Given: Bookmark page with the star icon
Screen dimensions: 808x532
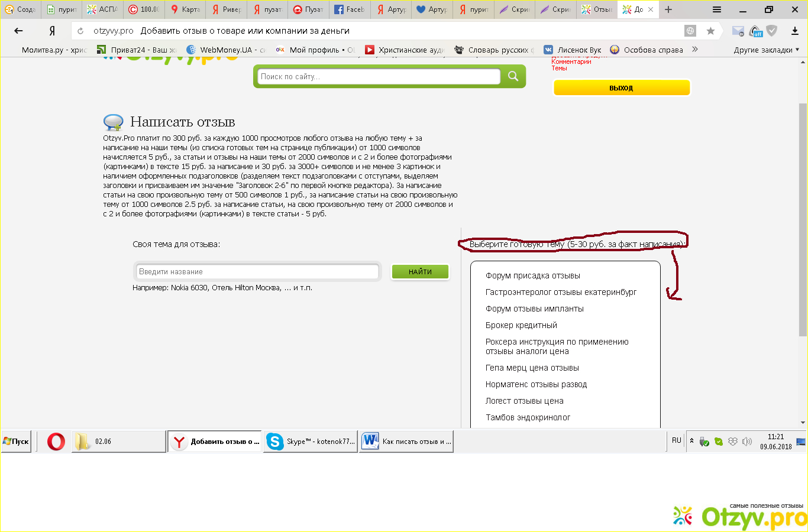Looking at the screenshot, I should pyautogui.click(x=710, y=31).
